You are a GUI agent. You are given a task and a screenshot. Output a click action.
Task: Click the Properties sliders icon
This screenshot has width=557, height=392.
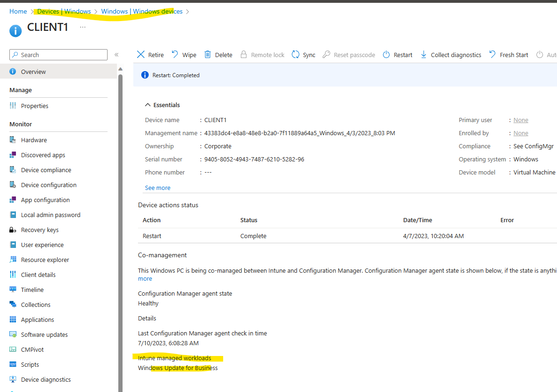(x=13, y=106)
